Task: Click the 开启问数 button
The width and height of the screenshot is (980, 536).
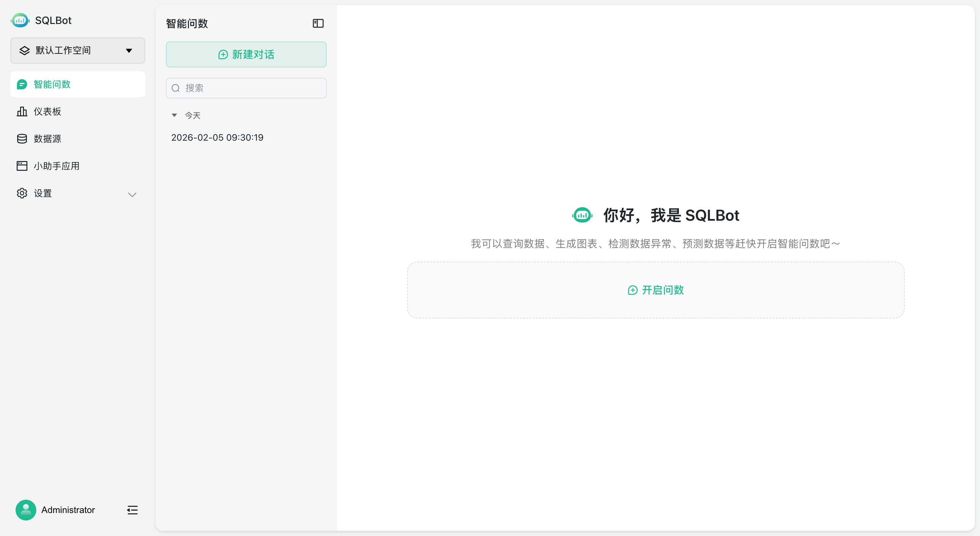Action: [x=656, y=290]
